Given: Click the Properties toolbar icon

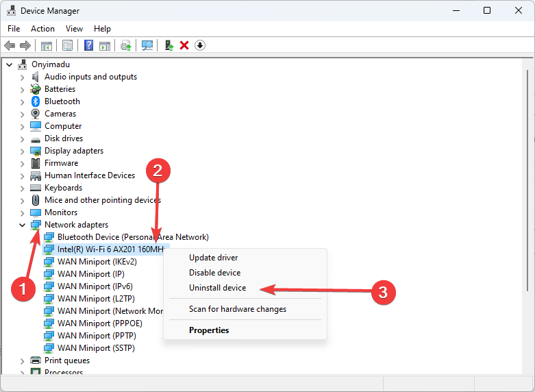Looking at the screenshot, I should point(68,45).
